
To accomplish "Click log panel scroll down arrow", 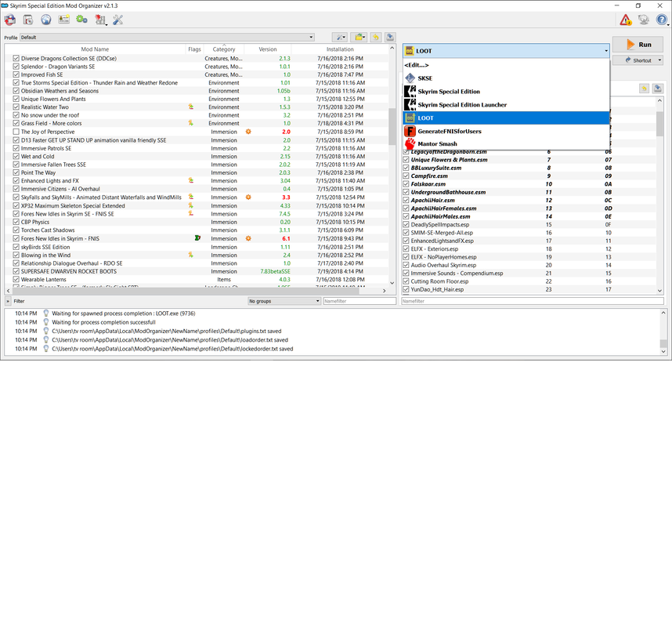I will tap(663, 351).
